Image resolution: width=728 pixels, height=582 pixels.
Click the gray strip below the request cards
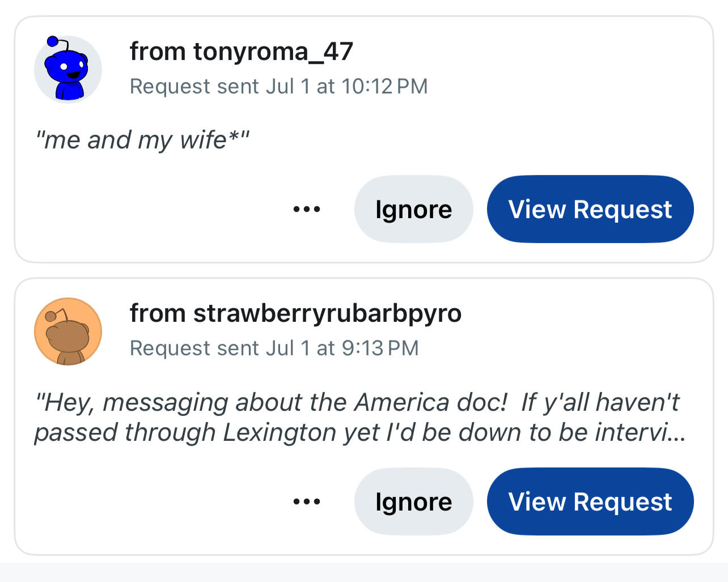pyautogui.click(x=364, y=572)
